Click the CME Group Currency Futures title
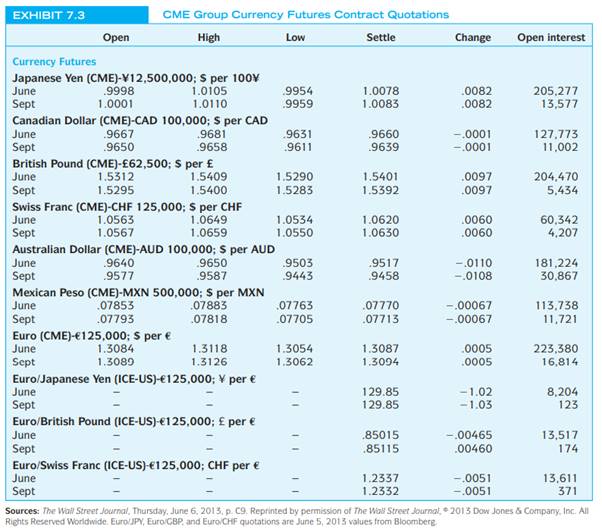602x532 pixels. point(306,15)
